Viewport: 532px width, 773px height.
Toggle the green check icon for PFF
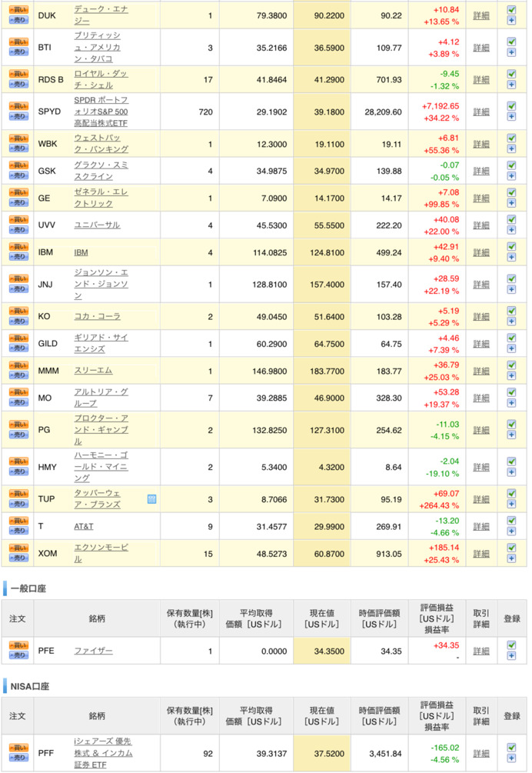pos(511,748)
